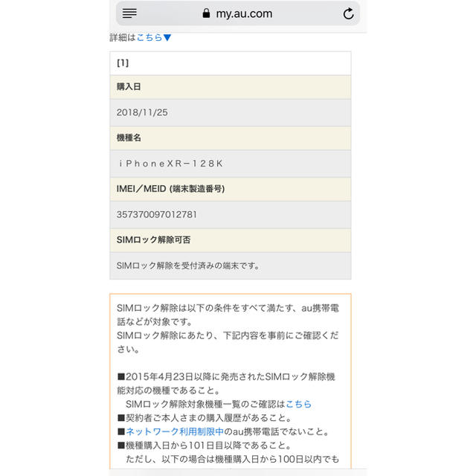Select purchase date 2018/11/25
This screenshot has width=476, height=476.
(142, 112)
